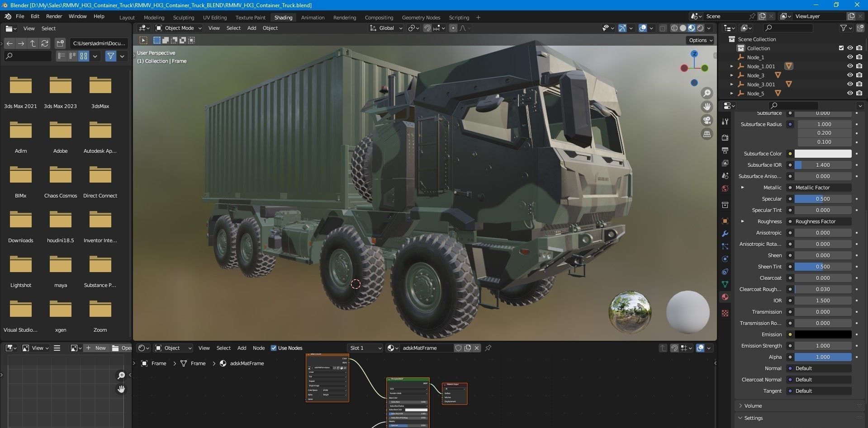Toggle viewport overlays button
Screen dimensions: 868x428
[643, 28]
